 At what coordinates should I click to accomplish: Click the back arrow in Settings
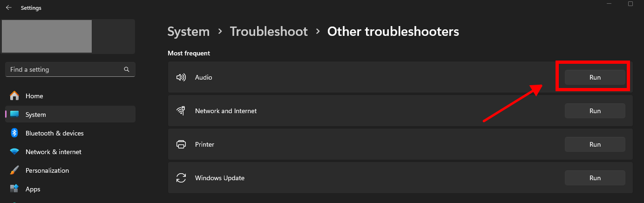click(8, 8)
